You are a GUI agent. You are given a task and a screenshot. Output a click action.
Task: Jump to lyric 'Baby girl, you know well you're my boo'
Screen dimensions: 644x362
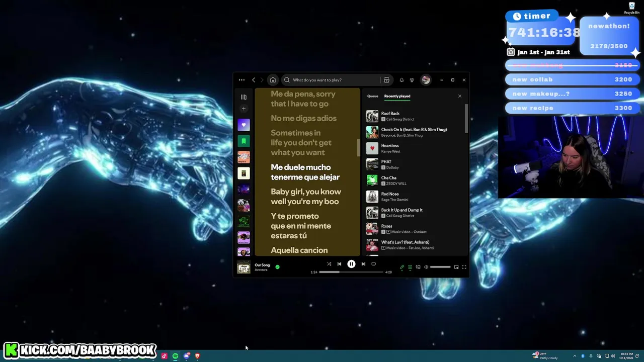point(306,197)
